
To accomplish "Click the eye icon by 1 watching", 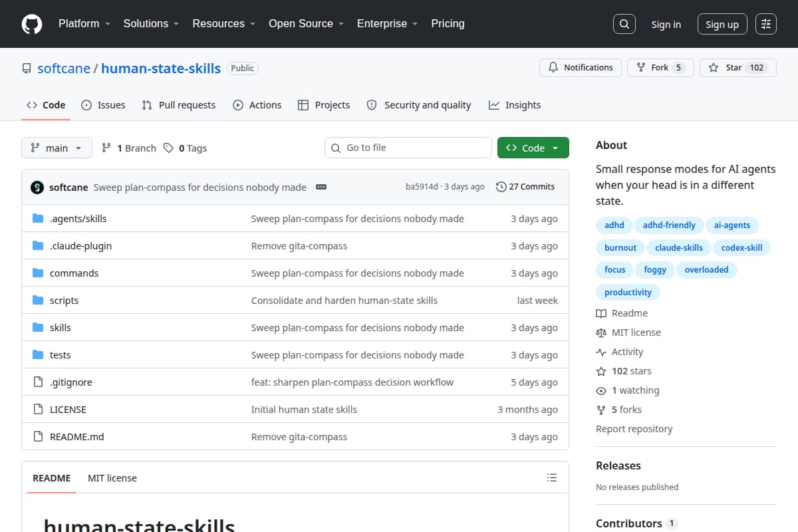I will coord(601,390).
